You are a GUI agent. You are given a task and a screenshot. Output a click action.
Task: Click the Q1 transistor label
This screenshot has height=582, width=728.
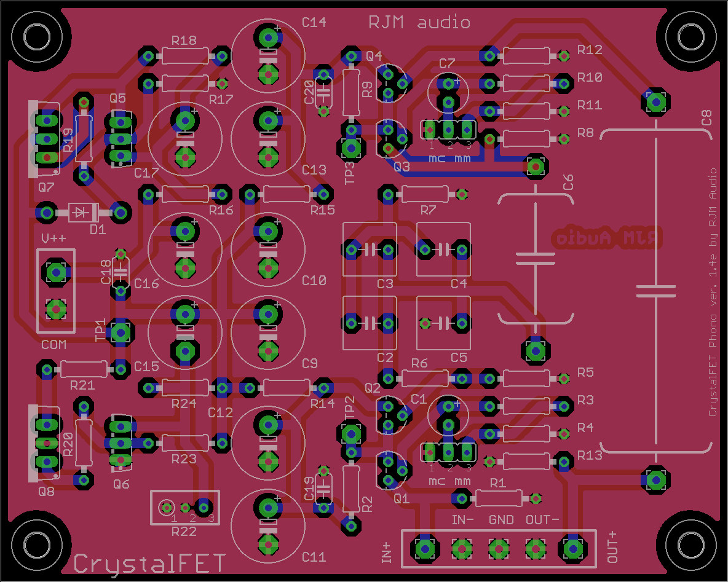402,498
